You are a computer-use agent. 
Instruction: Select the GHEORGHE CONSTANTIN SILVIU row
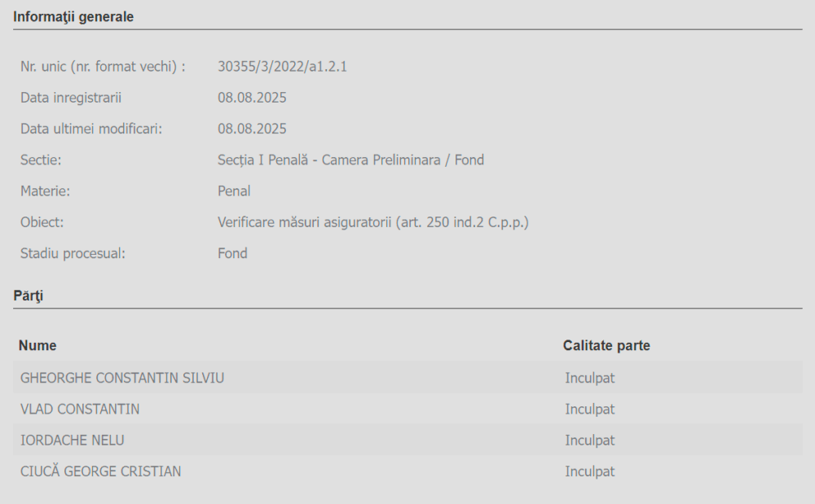[x=408, y=377]
